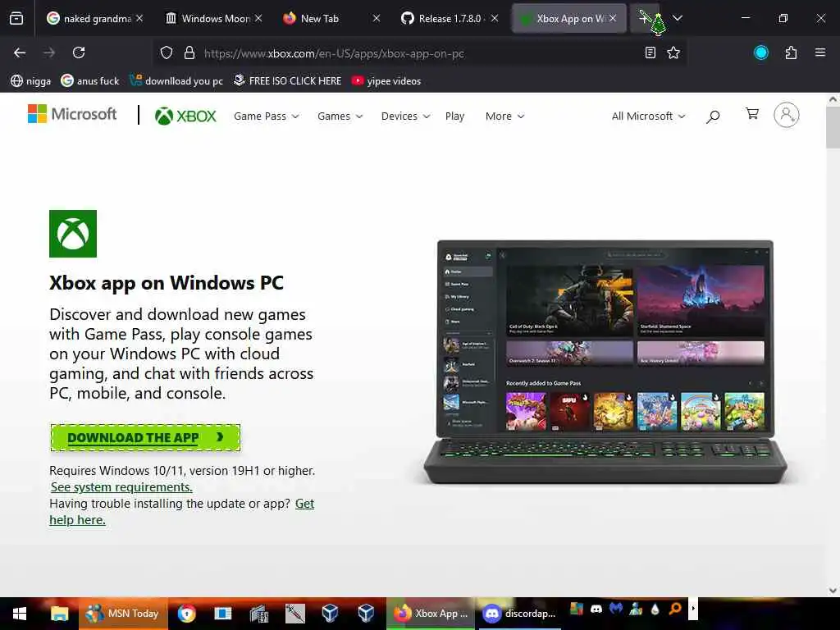Click the page vertical scrollbar thumb
Image resolution: width=840 pixels, height=630 pixels.
pos(833,127)
